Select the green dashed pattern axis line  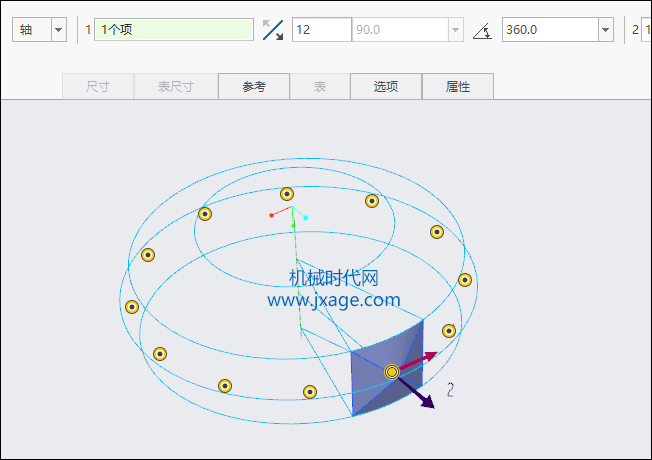click(x=296, y=272)
